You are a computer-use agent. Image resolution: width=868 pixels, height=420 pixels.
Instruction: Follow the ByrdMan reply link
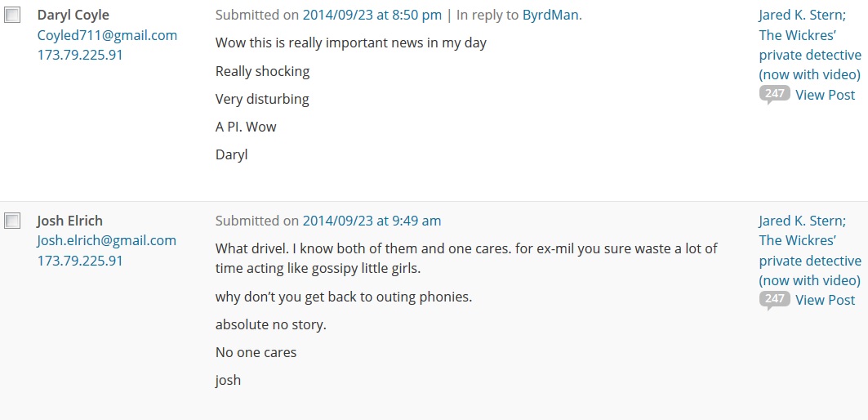point(550,15)
